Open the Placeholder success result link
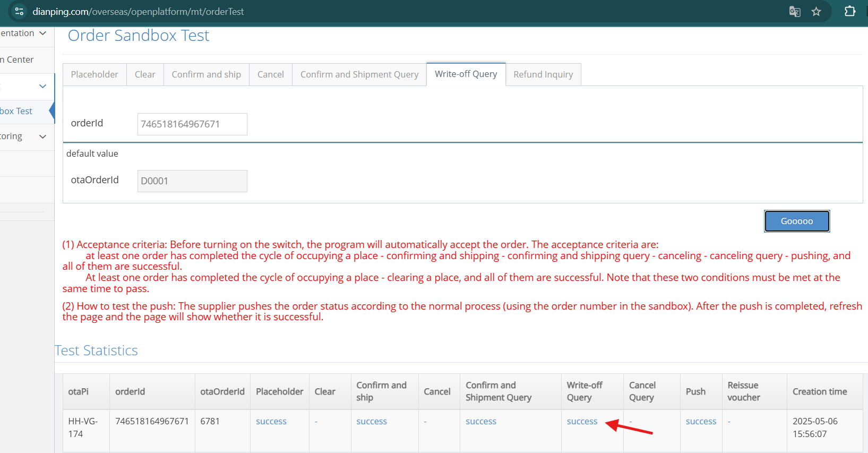 pyautogui.click(x=271, y=421)
